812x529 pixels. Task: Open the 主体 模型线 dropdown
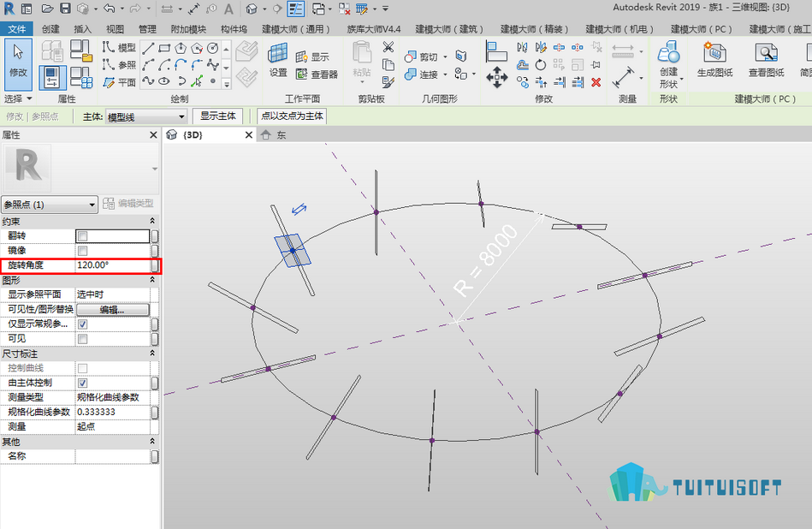click(146, 117)
